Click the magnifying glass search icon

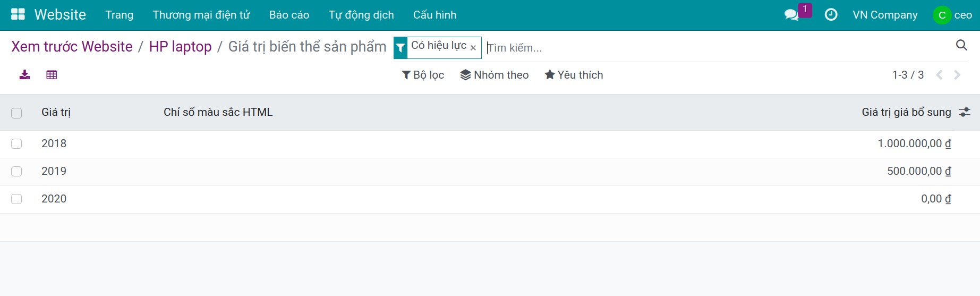961,45
